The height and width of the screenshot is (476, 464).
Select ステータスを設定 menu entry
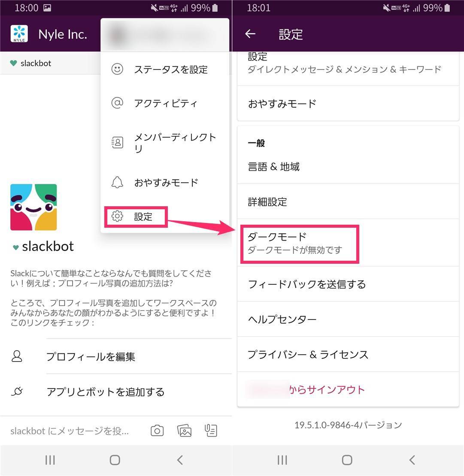point(165,69)
